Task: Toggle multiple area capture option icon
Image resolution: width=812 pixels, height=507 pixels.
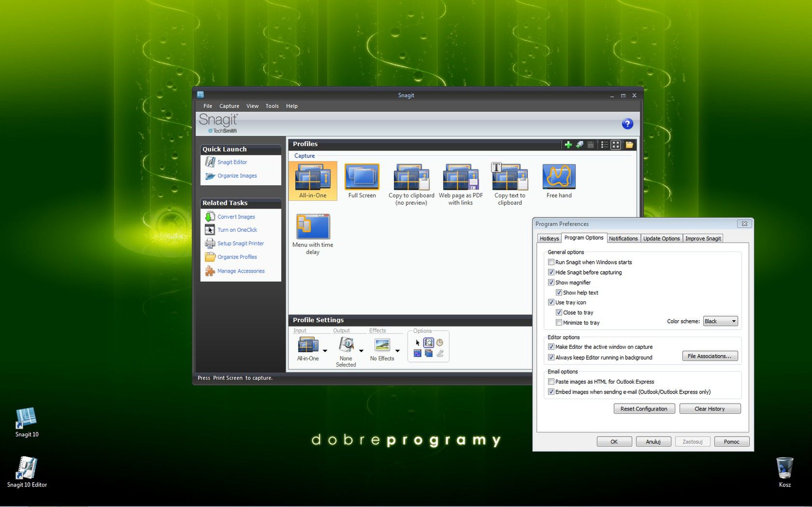Action: 429,354
